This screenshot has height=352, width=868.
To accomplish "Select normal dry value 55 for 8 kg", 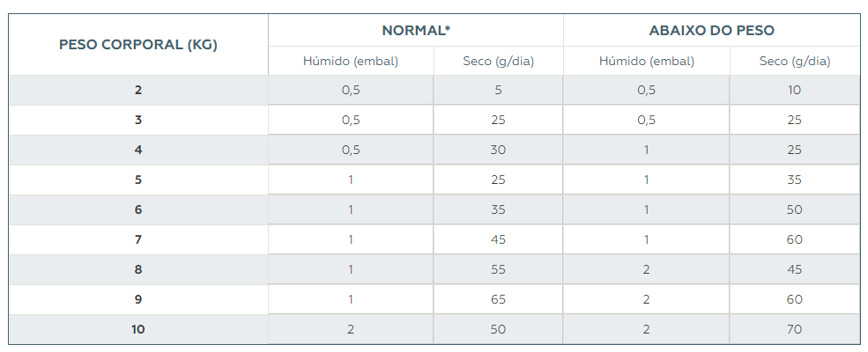I will click(x=499, y=269).
